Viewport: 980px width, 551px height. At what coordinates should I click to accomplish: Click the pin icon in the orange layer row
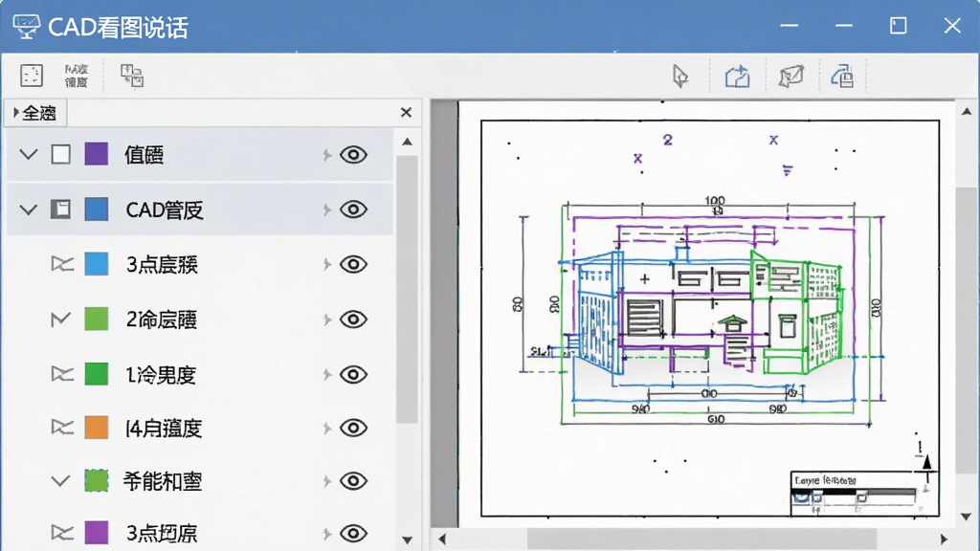coord(326,429)
